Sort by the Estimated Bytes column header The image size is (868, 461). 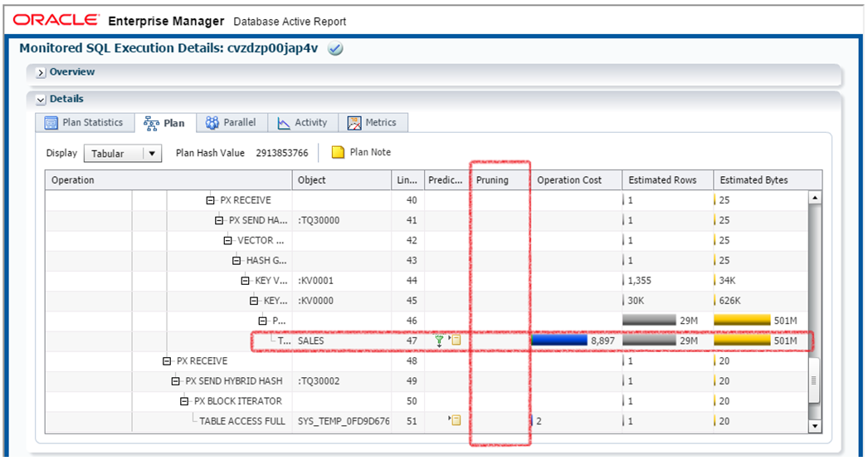[x=768, y=180]
